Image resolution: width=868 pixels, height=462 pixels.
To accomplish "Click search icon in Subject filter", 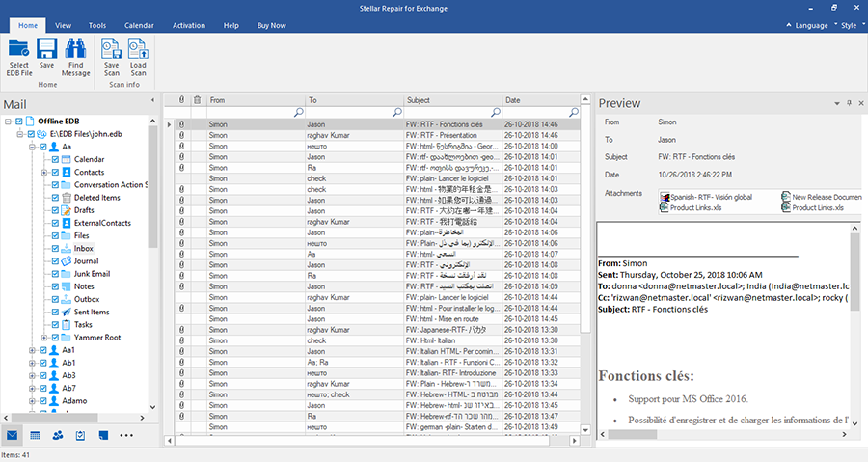I will coord(496,112).
